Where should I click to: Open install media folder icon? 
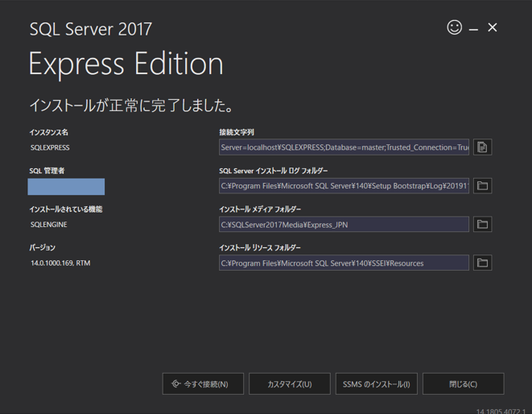tap(482, 224)
